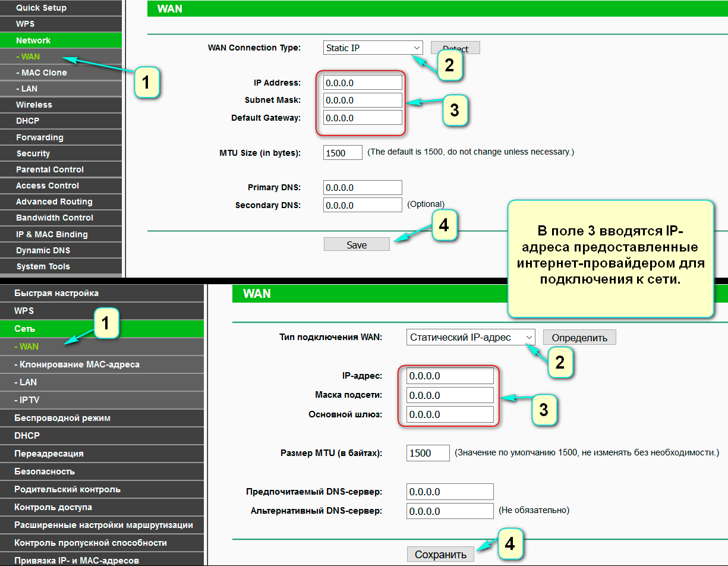Open the System Tools menu
Image resolution: width=728 pixels, height=566 pixels.
coord(43,266)
